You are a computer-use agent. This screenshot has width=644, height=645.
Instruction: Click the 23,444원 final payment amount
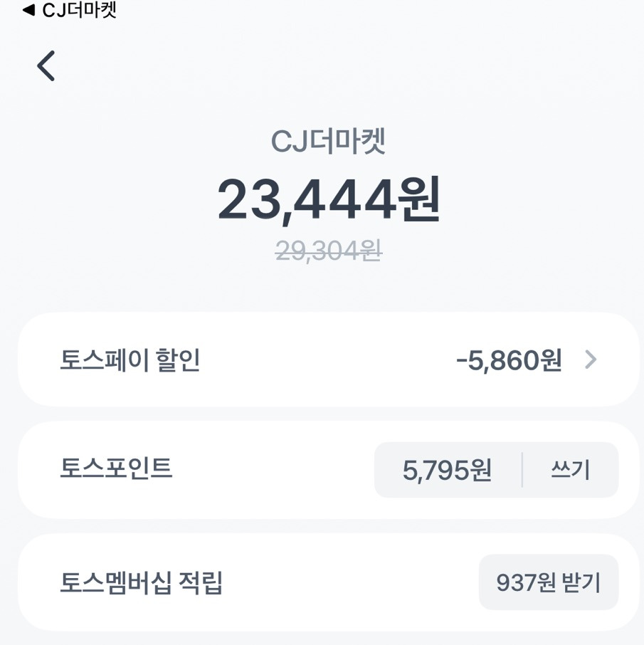point(328,200)
